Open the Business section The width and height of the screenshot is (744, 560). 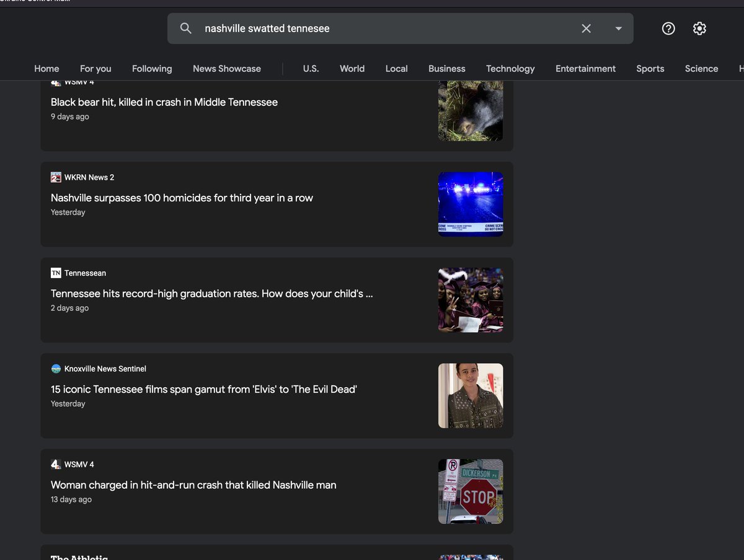click(x=447, y=69)
